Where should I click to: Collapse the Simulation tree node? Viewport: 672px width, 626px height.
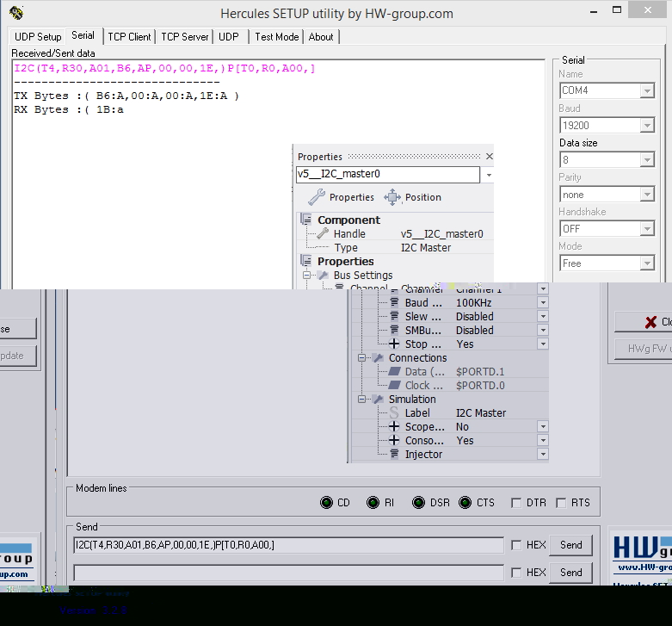click(361, 400)
